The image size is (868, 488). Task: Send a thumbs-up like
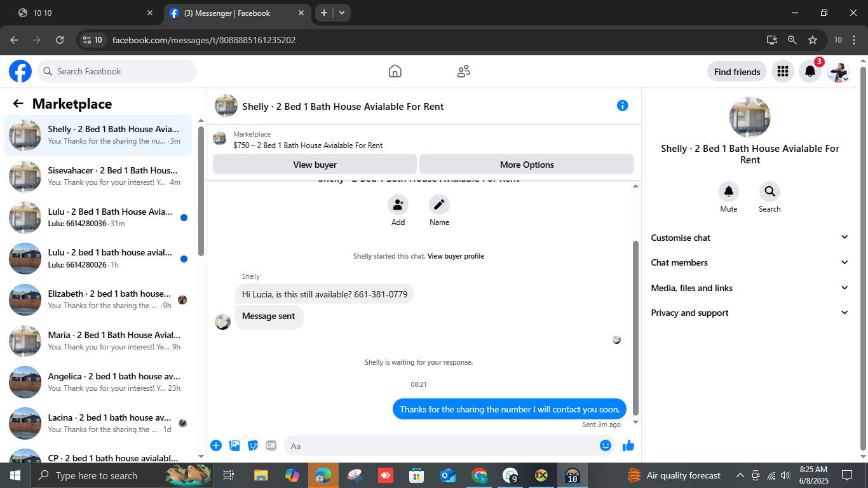point(628,445)
